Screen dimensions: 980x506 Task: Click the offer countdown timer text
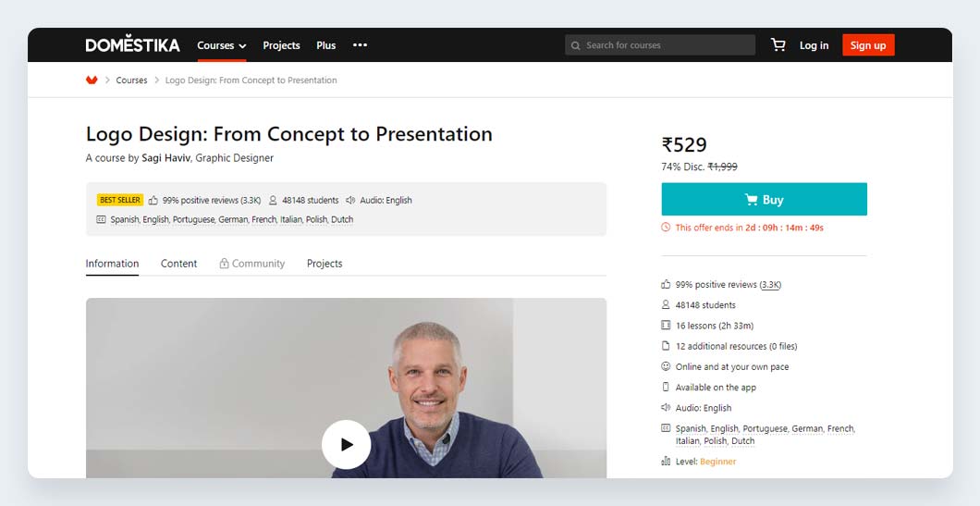[x=784, y=228]
